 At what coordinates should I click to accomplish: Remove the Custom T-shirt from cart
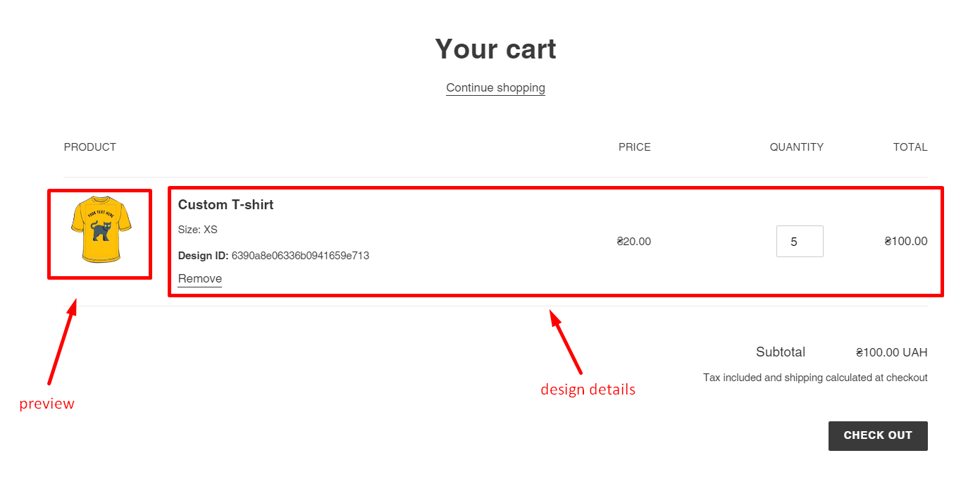point(200,278)
